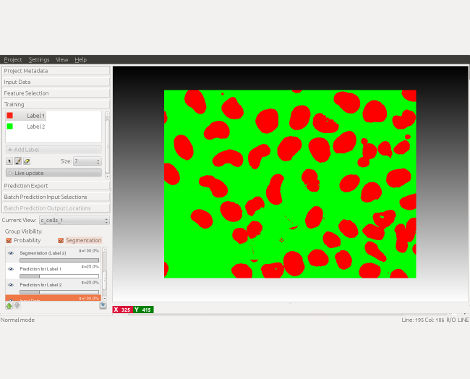Click the red X coordinate indicator

[123, 310]
